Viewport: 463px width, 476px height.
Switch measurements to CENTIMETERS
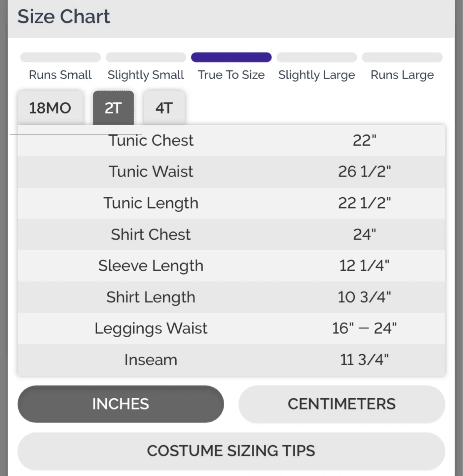click(x=341, y=404)
